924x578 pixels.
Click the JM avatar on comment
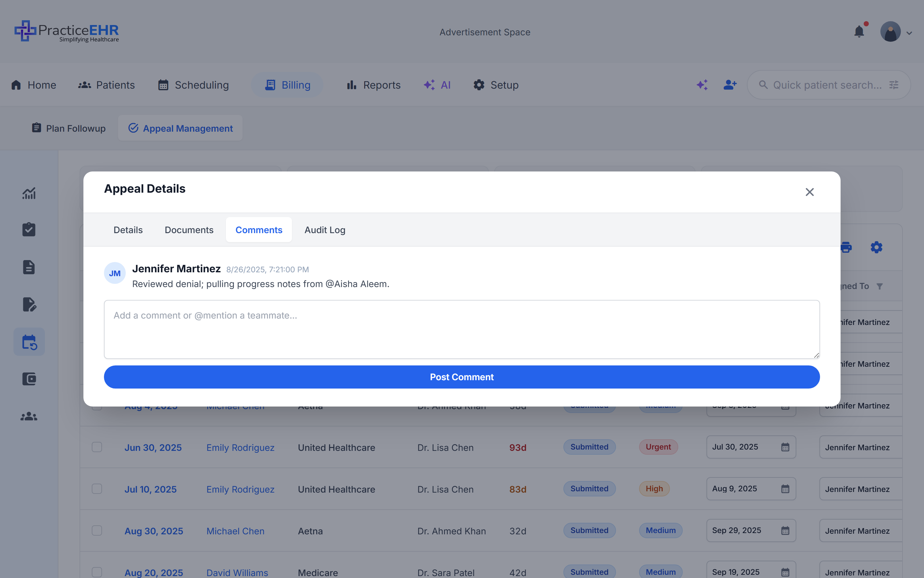[x=115, y=273]
